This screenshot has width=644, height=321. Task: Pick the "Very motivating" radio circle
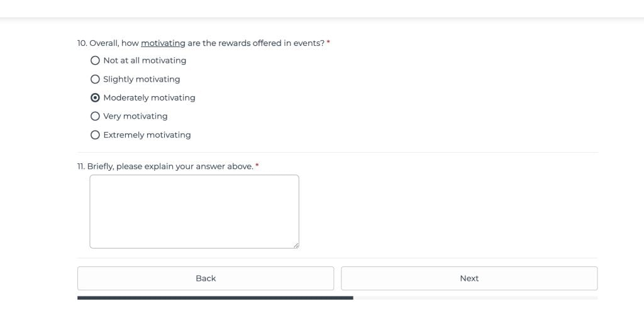[95, 116]
